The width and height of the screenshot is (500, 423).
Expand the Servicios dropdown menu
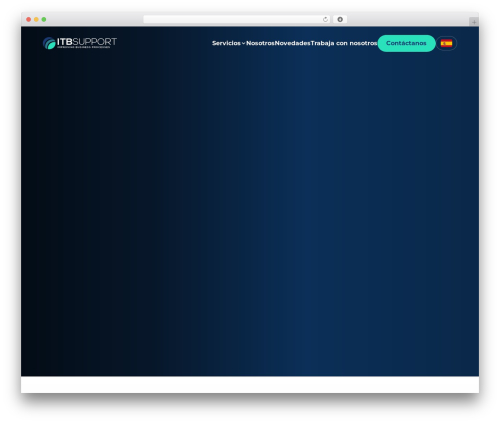coord(228,43)
